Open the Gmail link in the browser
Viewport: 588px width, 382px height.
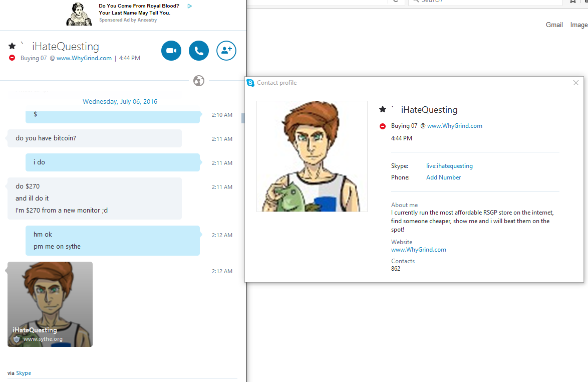(x=554, y=25)
